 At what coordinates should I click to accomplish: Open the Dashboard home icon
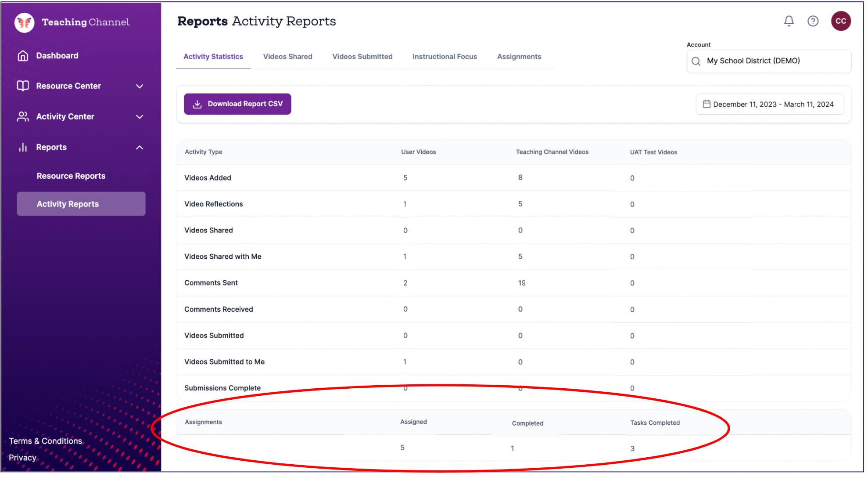23,55
